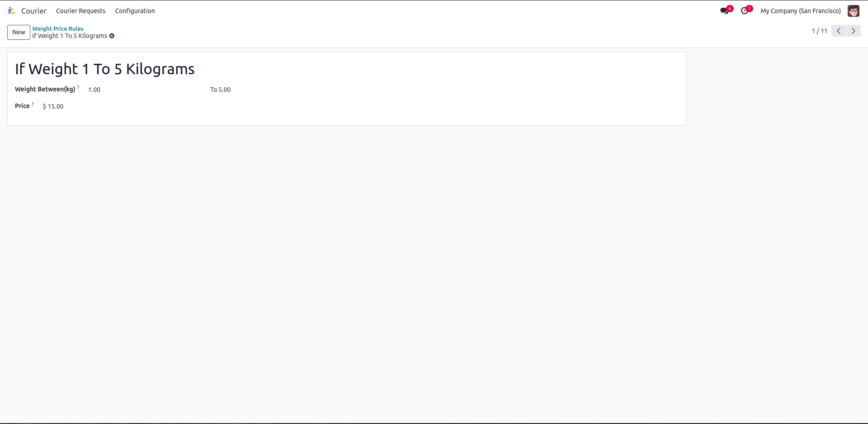Edit the rule name title field

coord(105,69)
